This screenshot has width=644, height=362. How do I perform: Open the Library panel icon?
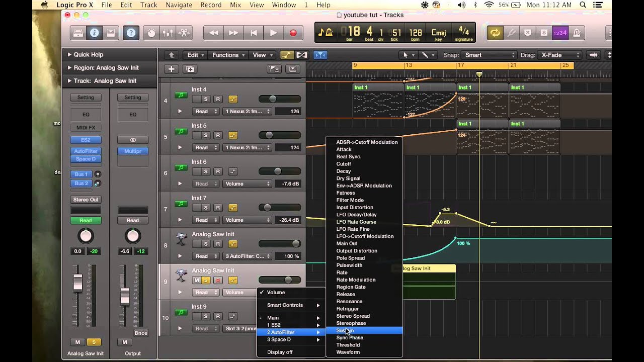point(79,33)
